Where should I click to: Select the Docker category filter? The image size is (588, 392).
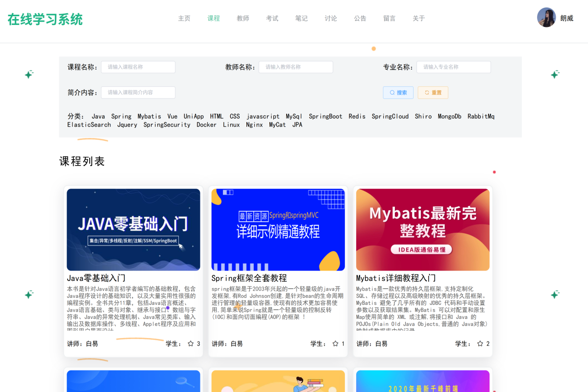[x=206, y=124]
